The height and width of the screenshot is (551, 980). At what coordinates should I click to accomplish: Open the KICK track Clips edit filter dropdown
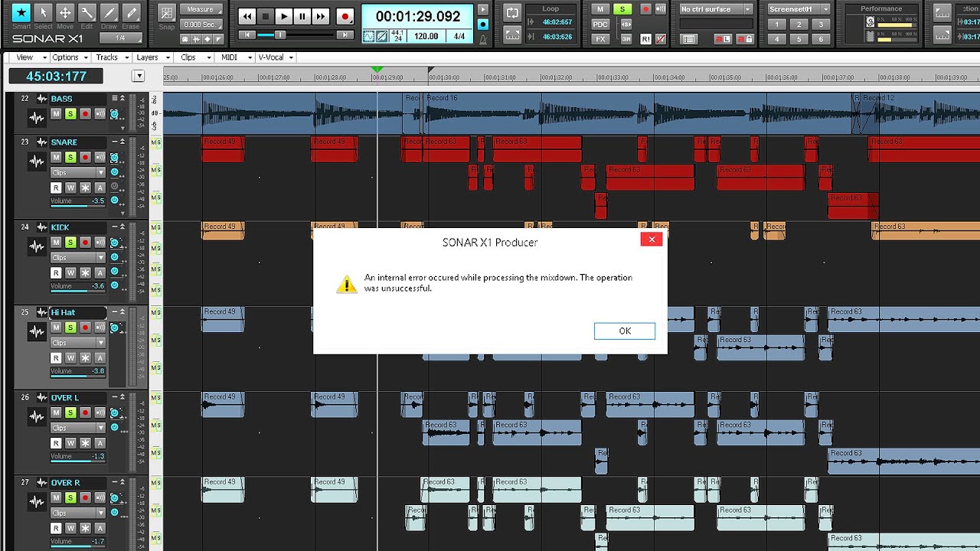[x=78, y=258]
